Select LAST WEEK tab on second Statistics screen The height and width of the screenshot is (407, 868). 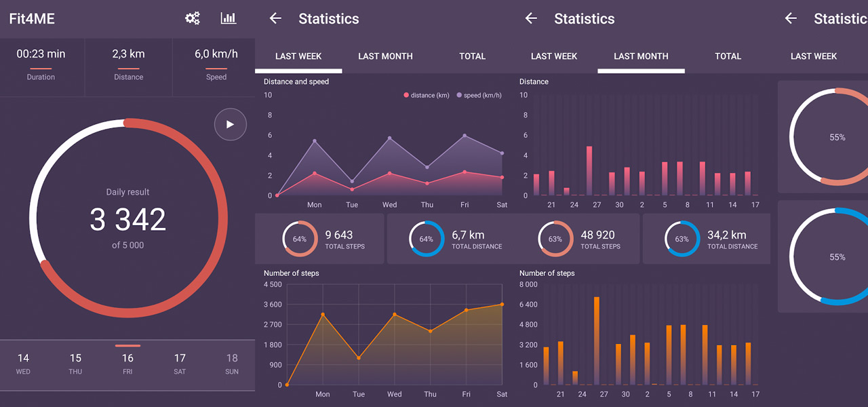coord(554,56)
